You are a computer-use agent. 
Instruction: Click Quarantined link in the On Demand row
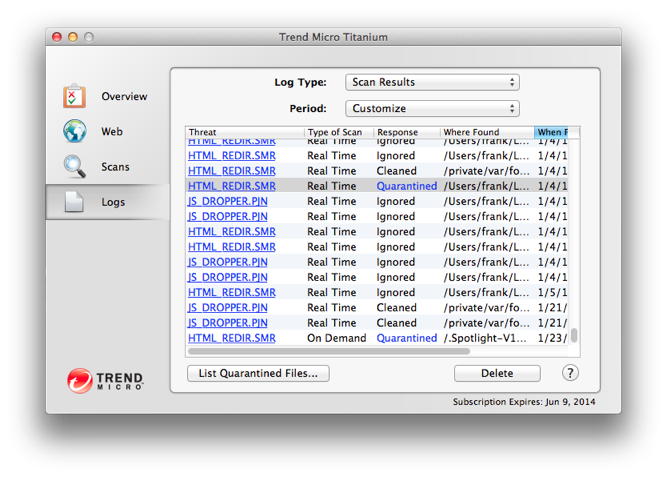tap(407, 338)
